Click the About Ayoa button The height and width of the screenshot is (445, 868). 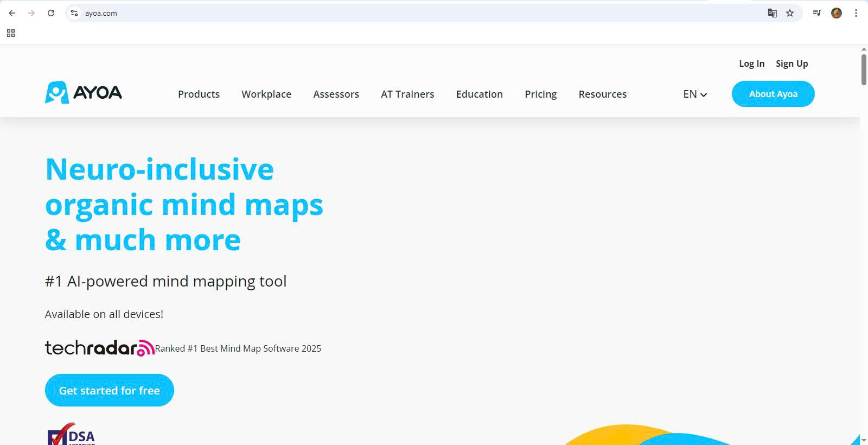tap(773, 94)
